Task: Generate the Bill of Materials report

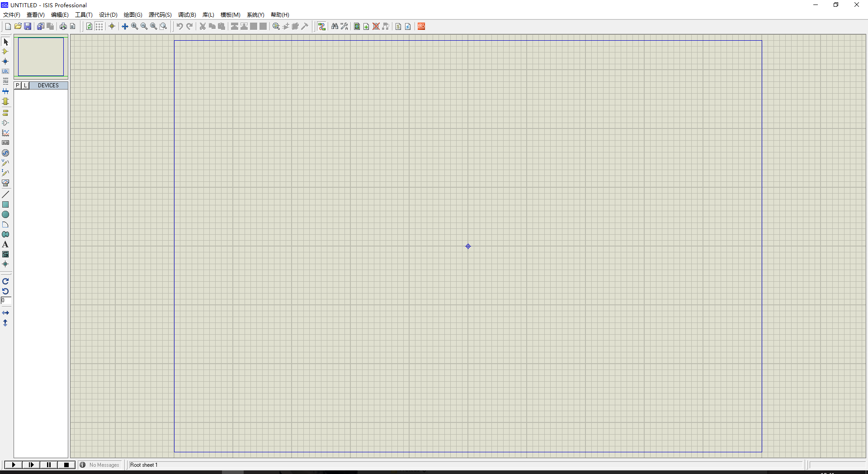Action: [x=398, y=26]
